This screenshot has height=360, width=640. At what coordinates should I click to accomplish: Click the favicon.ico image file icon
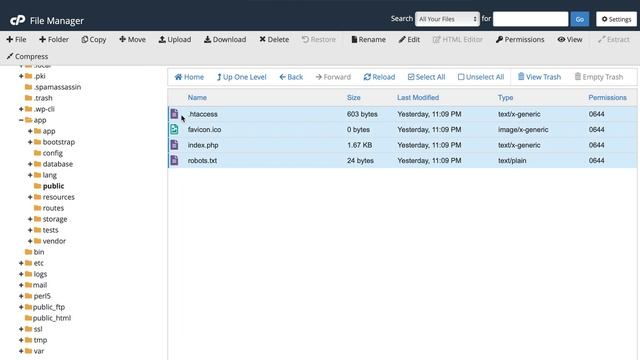click(x=174, y=129)
